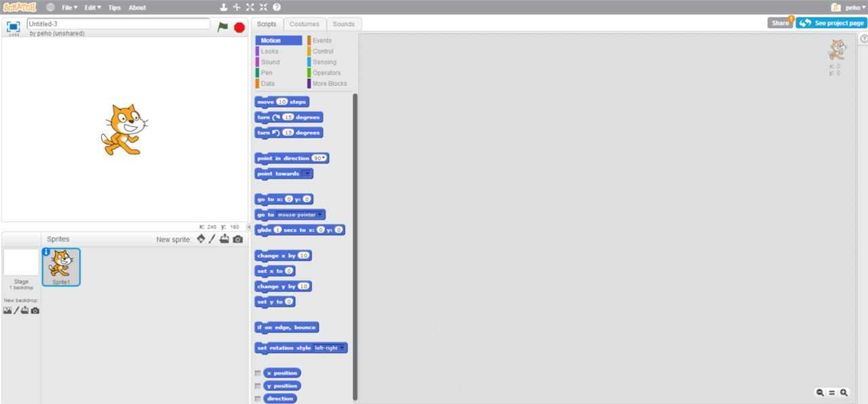Toggle direction stage monitor checkbox

[x=258, y=399]
